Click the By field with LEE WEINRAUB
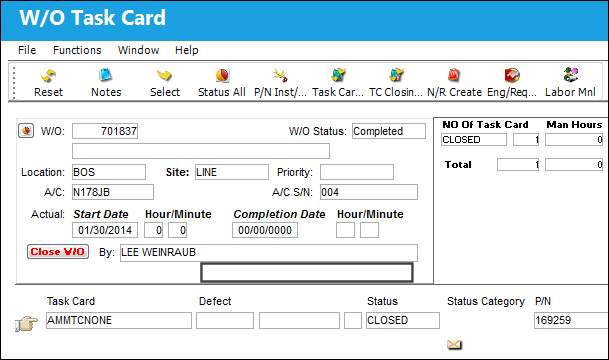609x360 pixels. (269, 253)
